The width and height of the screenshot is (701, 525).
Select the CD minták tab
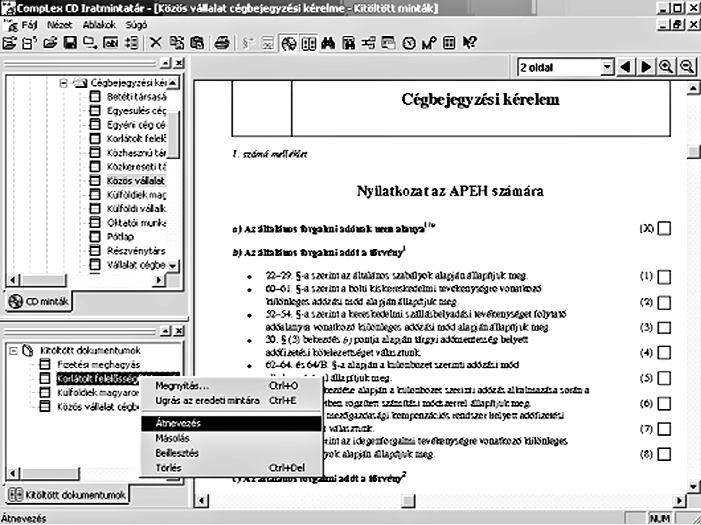(39, 301)
